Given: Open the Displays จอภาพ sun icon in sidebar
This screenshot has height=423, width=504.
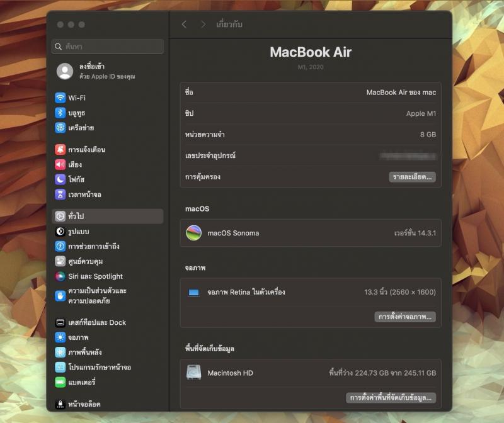Looking at the screenshot, I should 60,337.
